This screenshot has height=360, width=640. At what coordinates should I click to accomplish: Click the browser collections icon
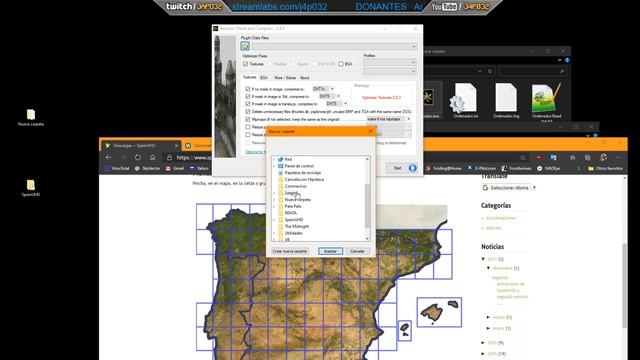[x=587, y=157]
